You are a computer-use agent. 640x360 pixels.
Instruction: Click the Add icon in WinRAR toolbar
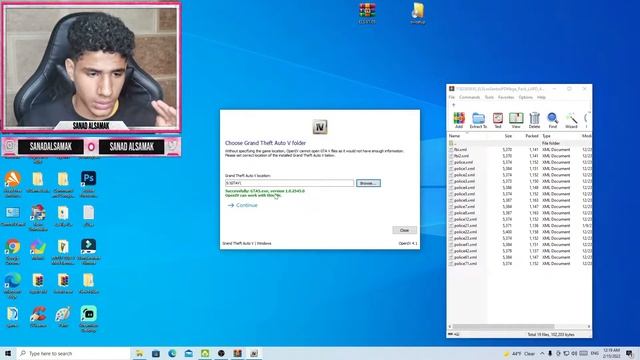[x=459, y=120]
